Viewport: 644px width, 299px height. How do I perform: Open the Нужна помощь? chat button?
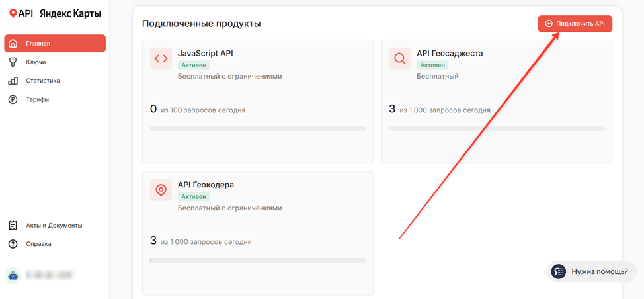592,271
